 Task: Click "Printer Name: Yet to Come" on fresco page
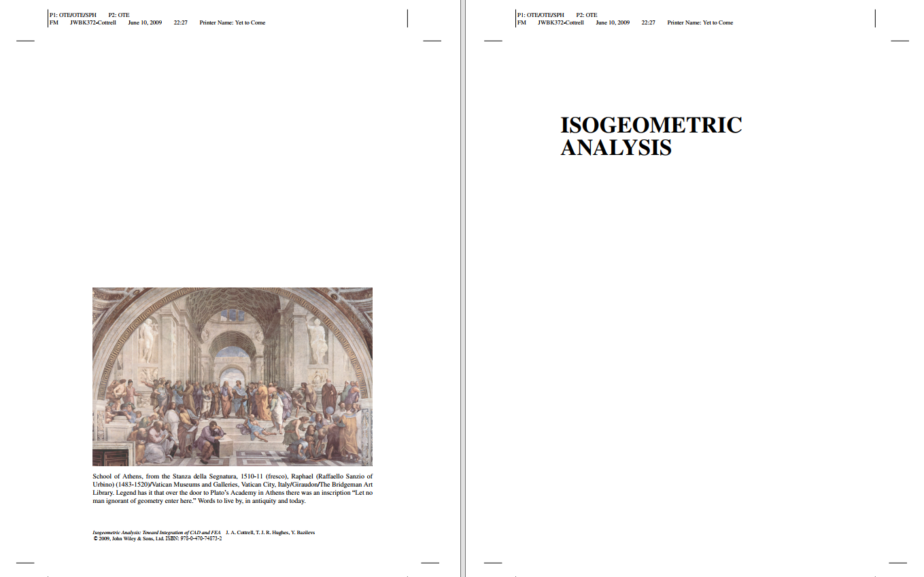(x=233, y=22)
